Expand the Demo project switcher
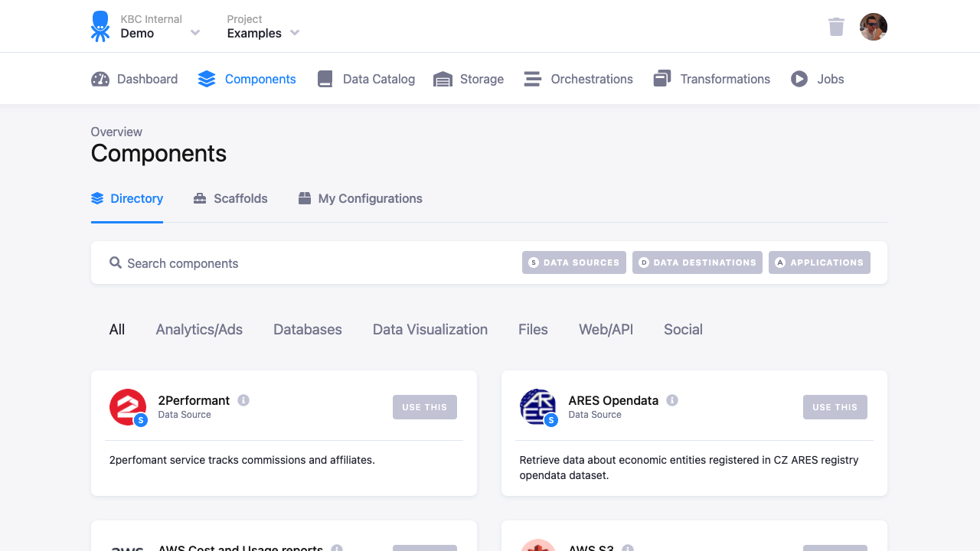This screenshot has height=551, width=980. tap(195, 33)
